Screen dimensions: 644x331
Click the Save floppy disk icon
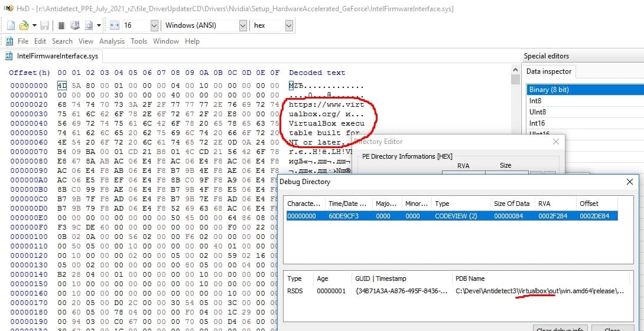tap(45, 25)
